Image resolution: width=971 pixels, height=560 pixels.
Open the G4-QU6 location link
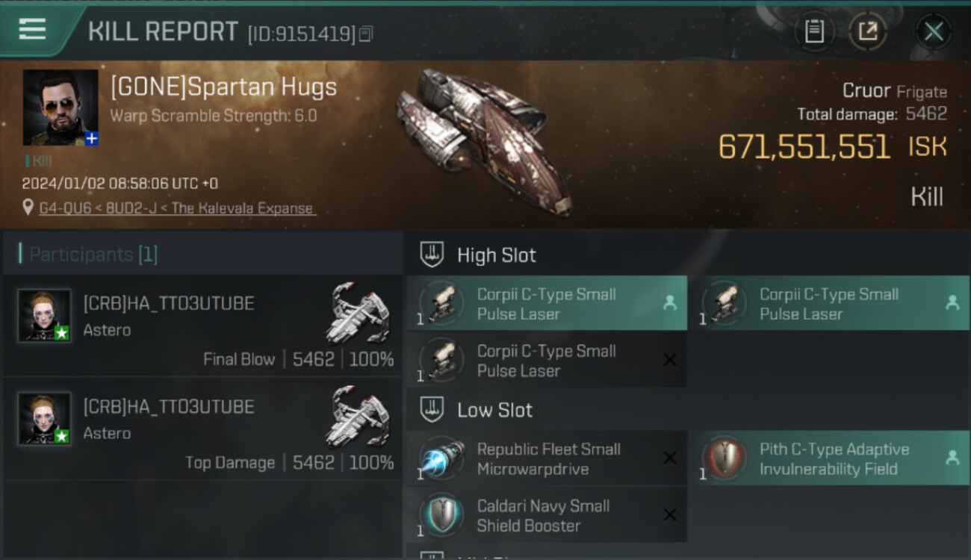pos(177,208)
